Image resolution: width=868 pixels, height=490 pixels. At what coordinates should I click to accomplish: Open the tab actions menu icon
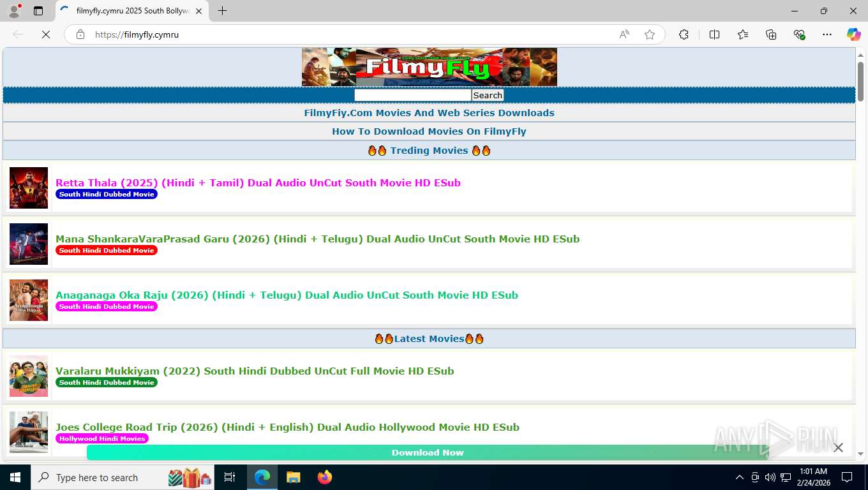tap(38, 11)
